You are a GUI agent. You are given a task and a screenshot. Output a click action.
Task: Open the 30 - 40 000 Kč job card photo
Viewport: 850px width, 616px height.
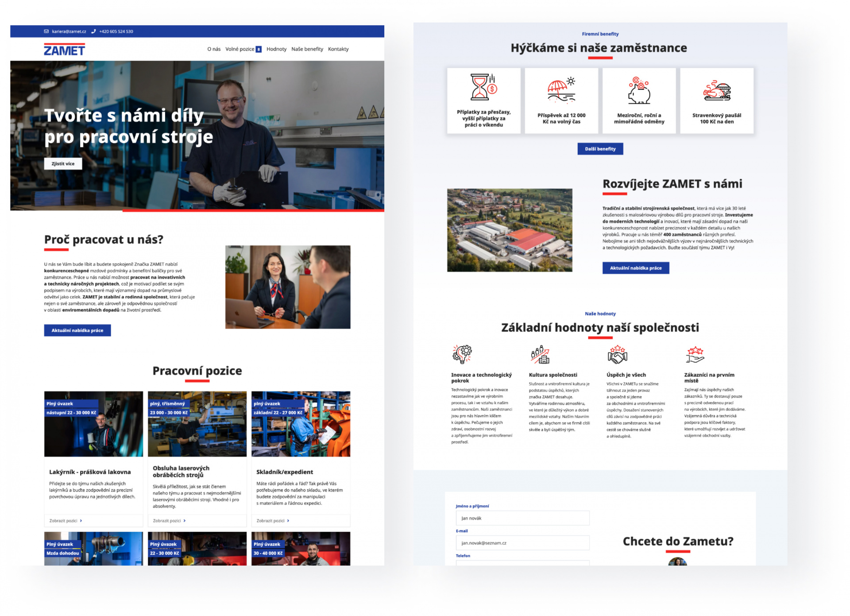click(301, 549)
